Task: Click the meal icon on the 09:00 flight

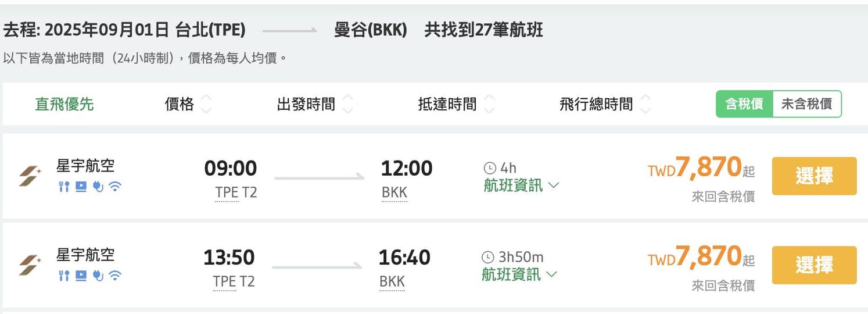Action: click(x=64, y=187)
